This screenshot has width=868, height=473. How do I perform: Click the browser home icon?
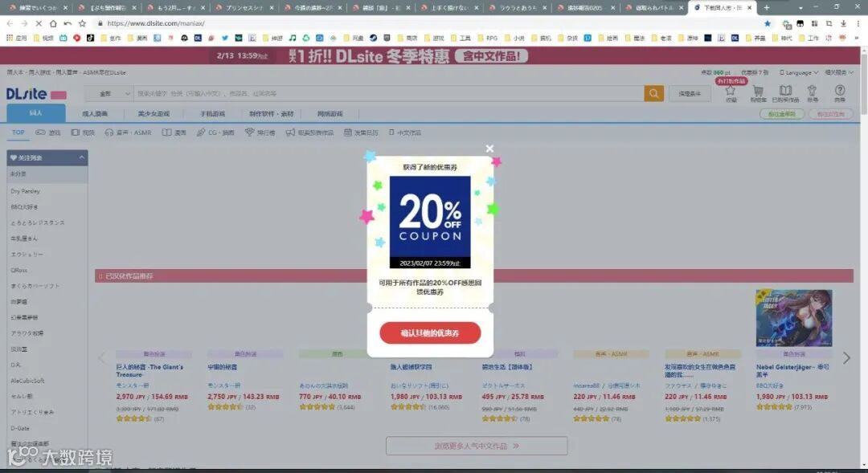click(x=53, y=24)
